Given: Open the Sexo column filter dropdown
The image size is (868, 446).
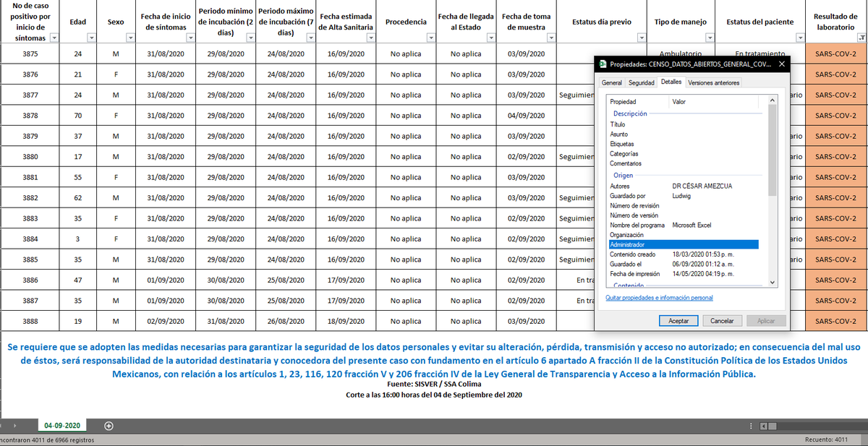Looking at the screenshot, I should point(130,38).
